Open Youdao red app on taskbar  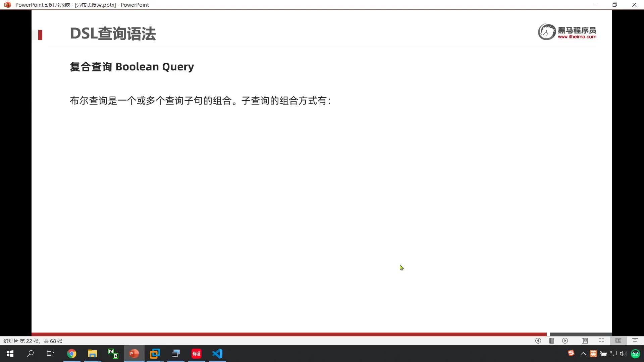pos(197,354)
